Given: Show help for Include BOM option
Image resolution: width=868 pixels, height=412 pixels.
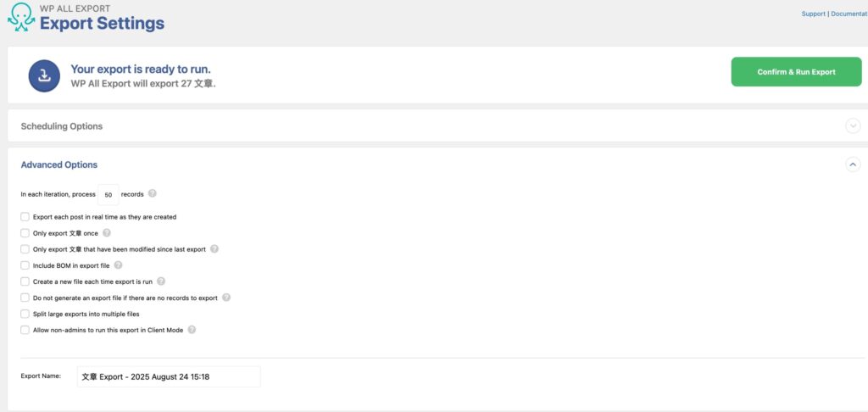Looking at the screenshot, I should point(118,265).
